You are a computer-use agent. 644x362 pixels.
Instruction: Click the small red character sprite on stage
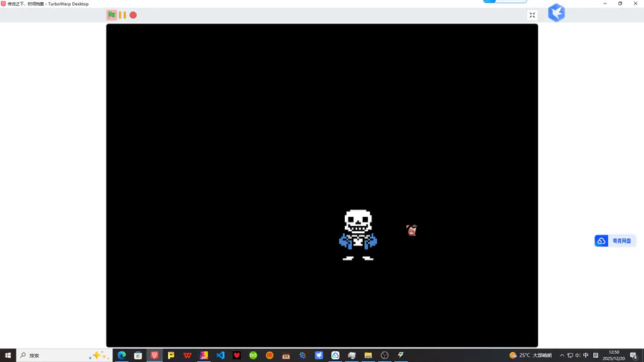411,230
